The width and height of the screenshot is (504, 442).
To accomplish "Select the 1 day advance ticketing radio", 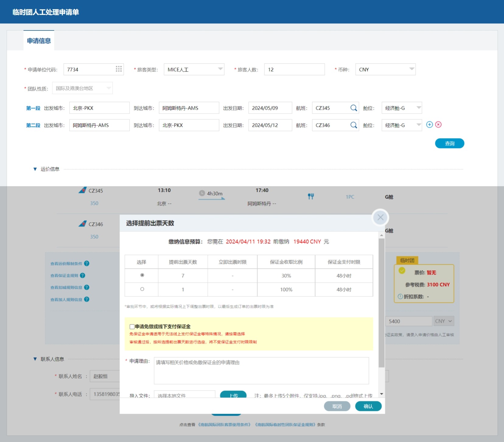I will click(142, 289).
